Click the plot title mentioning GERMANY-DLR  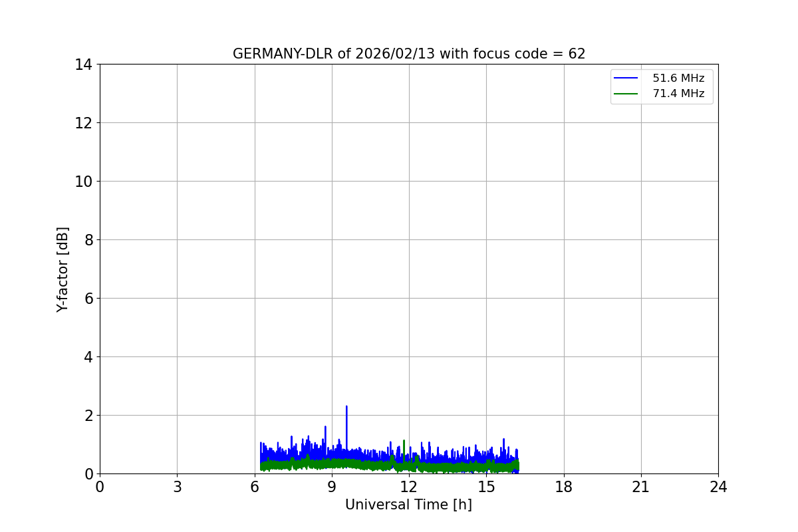[x=409, y=54]
